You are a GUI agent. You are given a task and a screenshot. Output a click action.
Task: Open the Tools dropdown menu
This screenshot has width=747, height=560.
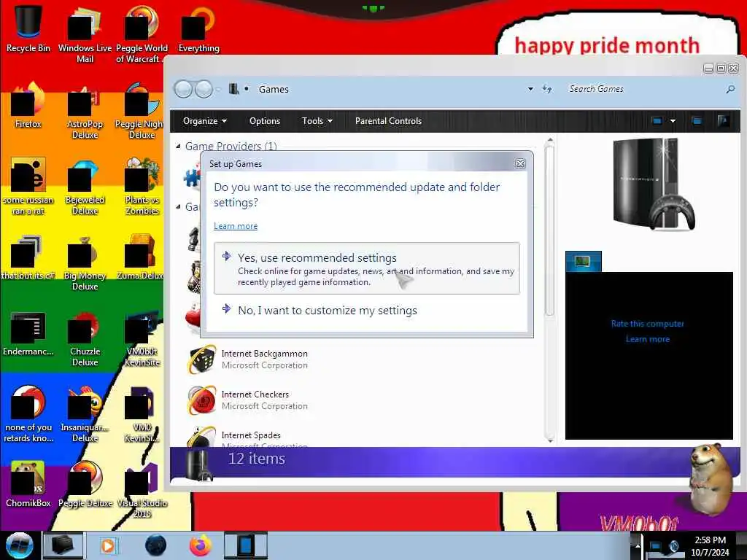pyautogui.click(x=317, y=121)
